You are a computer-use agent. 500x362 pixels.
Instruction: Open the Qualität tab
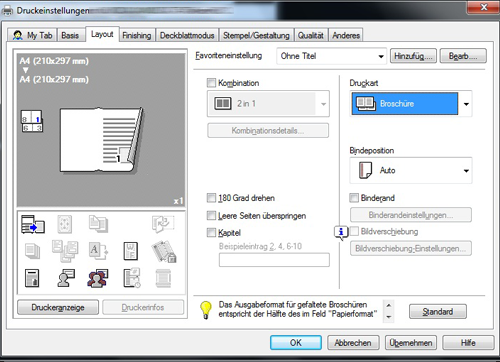(311, 35)
